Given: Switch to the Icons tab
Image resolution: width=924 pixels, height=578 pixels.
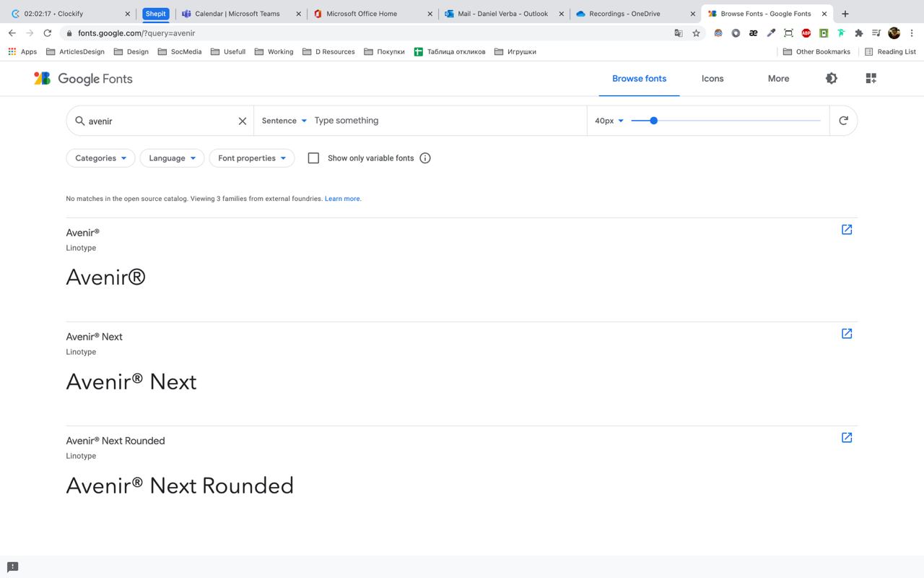Looking at the screenshot, I should tap(712, 79).
